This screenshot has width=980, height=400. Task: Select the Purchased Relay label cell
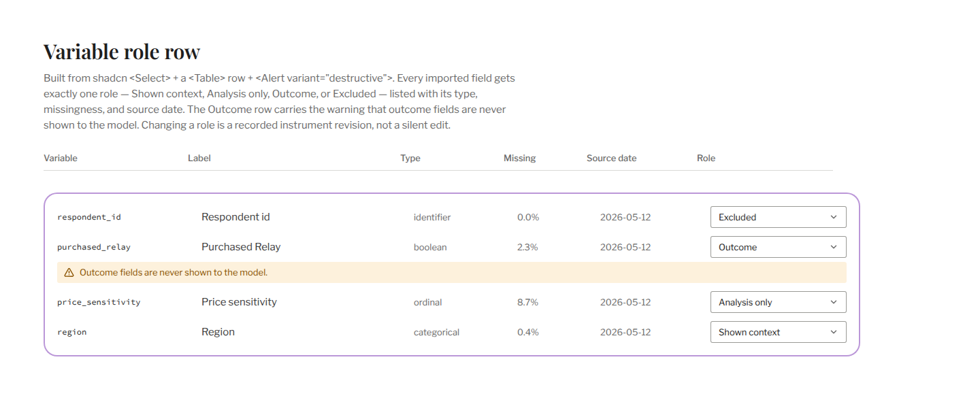point(241,247)
